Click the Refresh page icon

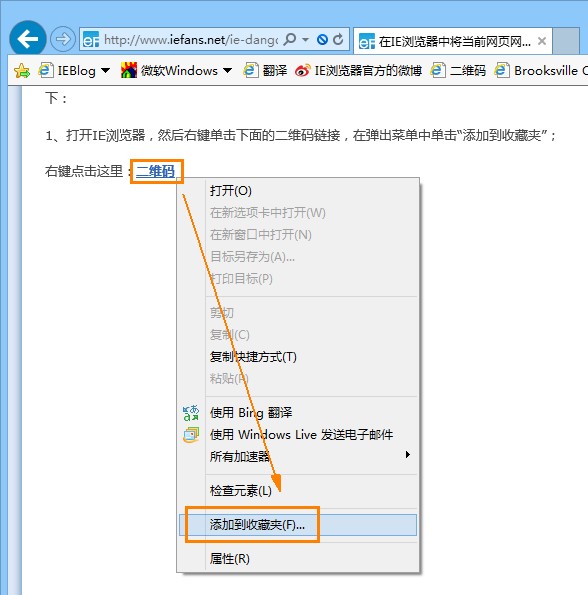(x=338, y=39)
